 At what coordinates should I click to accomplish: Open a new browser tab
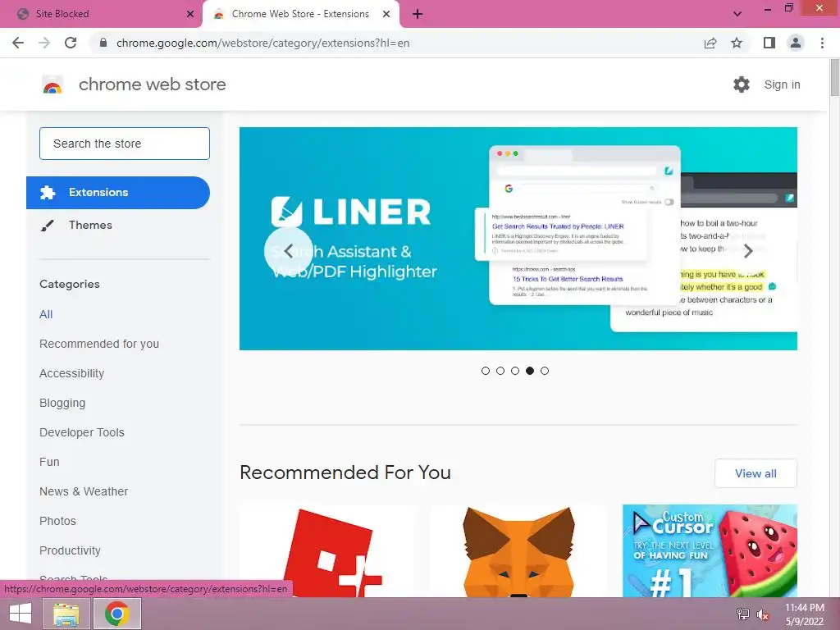[x=418, y=14]
